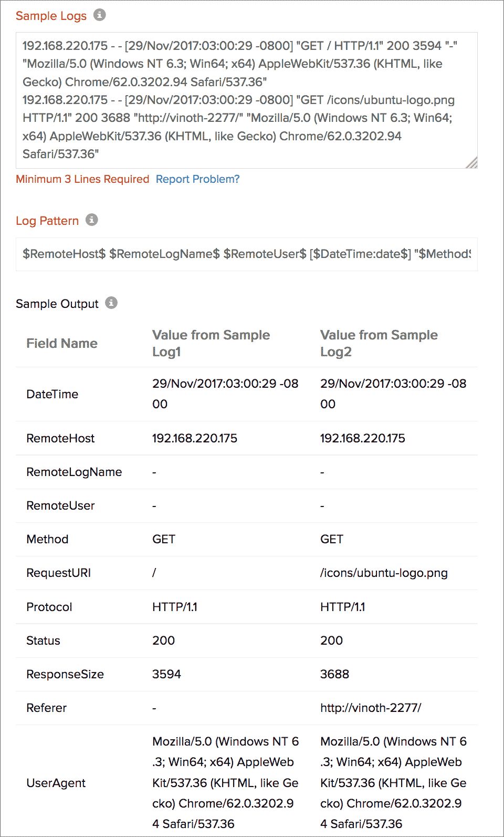Select the UserAgent field name
The width and height of the screenshot is (504, 837).
[56, 783]
